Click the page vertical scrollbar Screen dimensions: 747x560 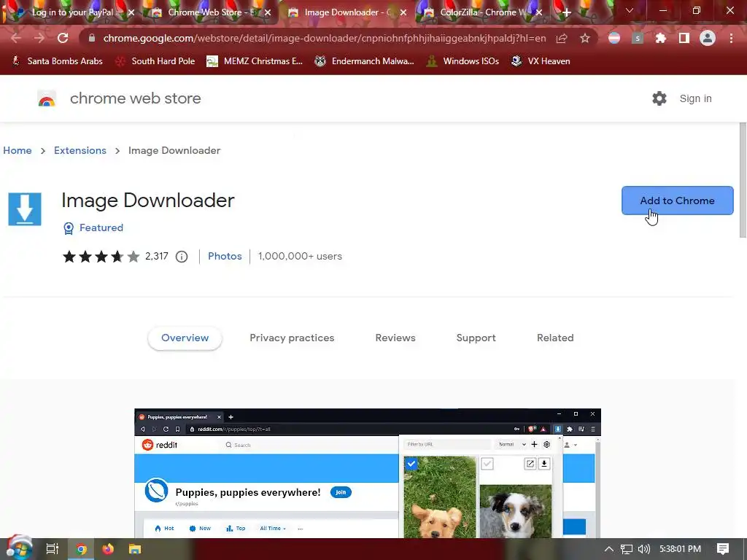coord(742,180)
